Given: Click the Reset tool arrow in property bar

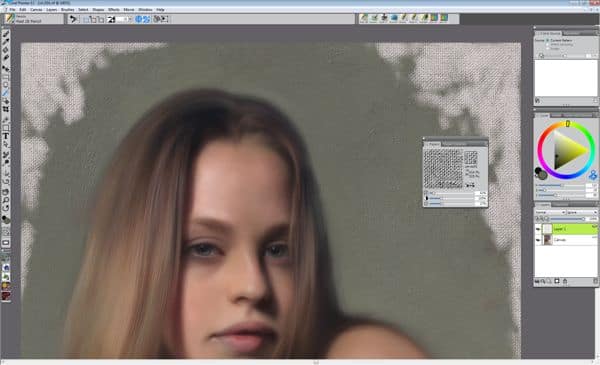Looking at the screenshot, I should [73, 19].
